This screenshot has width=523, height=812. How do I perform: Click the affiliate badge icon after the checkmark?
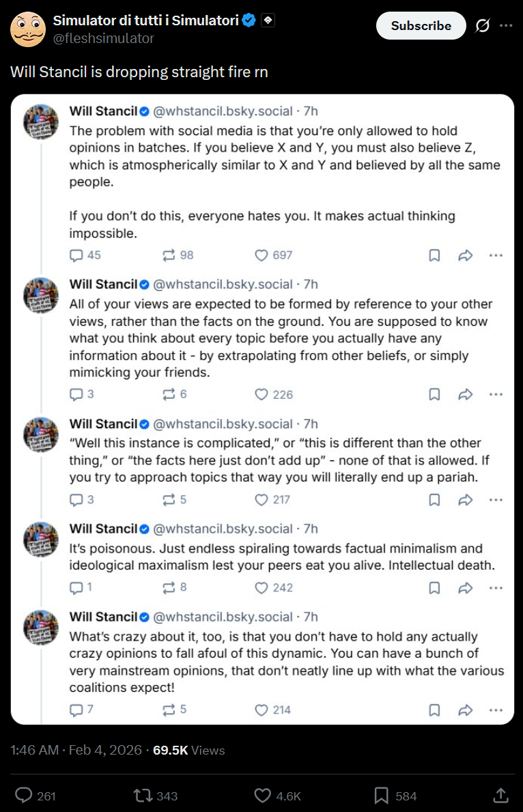(x=268, y=20)
